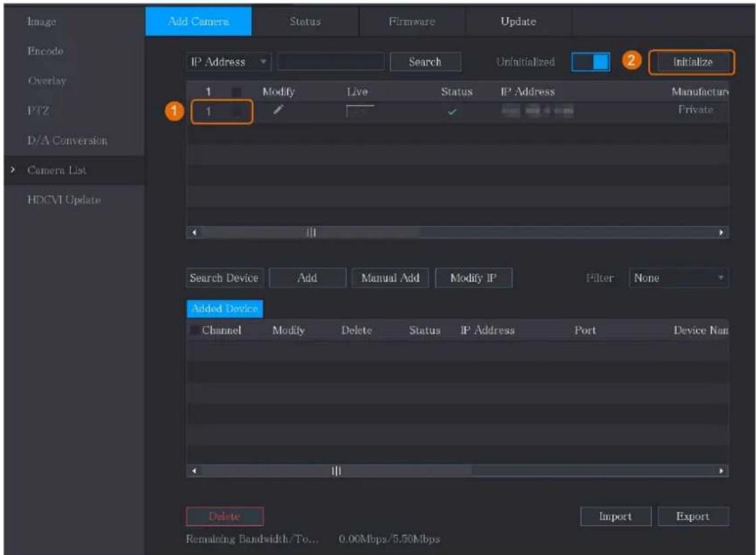Click the search text input field
The image size is (756, 555).
coord(330,62)
